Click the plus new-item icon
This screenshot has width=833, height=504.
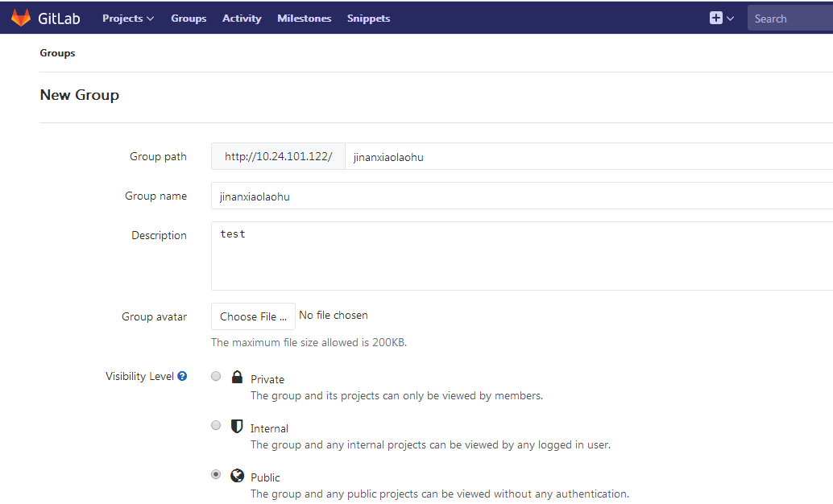(x=715, y=18)
